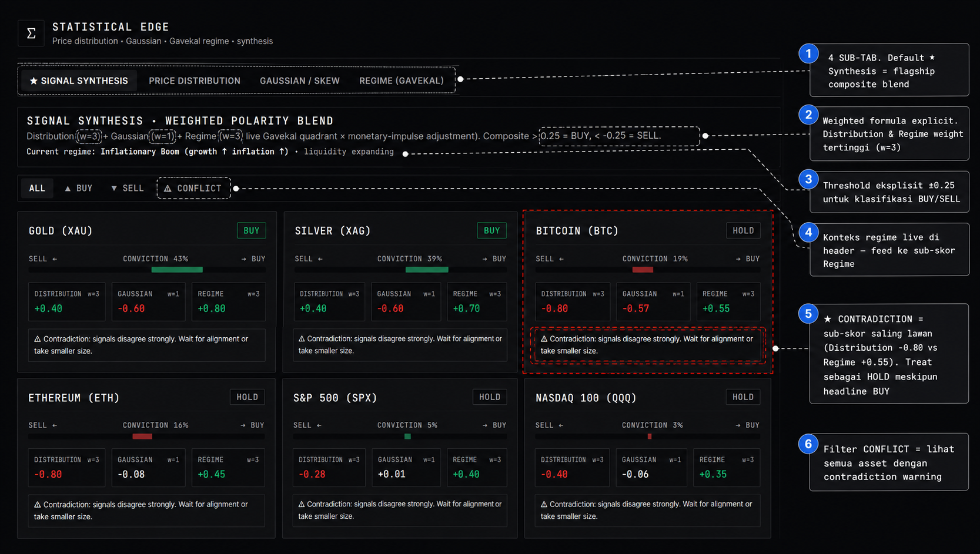Click the HOLD badge on Bitcoin (BTC) card
This screenshot has width=980, height=554.
coord(743,230)
